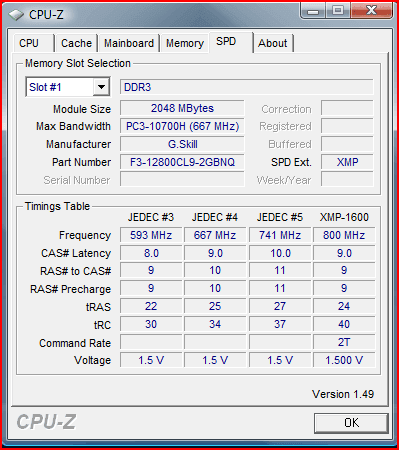Click tRC value 30
399x450 pixels.
[x=151, y=324]
